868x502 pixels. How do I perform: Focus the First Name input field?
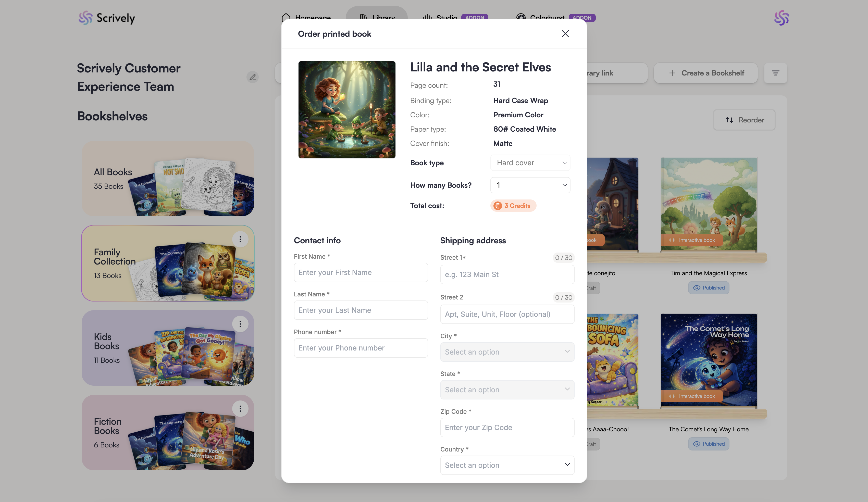coord(361,272)
